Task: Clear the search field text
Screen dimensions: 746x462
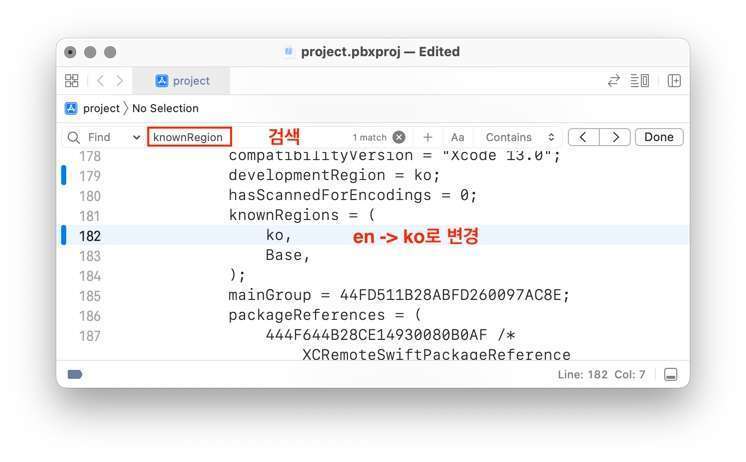Action: coord(399,137)
